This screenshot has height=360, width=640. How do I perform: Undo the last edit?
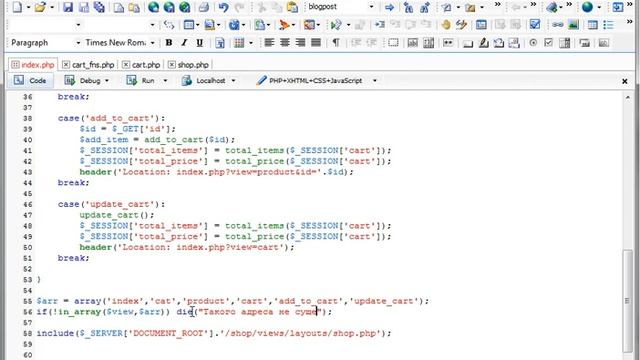223,7
